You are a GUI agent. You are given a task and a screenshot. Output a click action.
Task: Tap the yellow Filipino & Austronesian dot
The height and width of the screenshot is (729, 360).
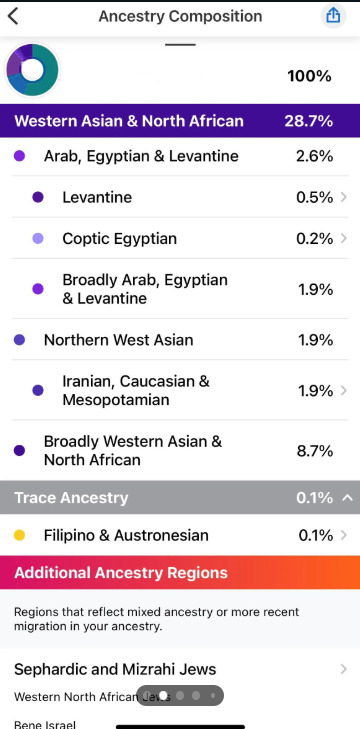pyautogui.click(x=20, y=536)
